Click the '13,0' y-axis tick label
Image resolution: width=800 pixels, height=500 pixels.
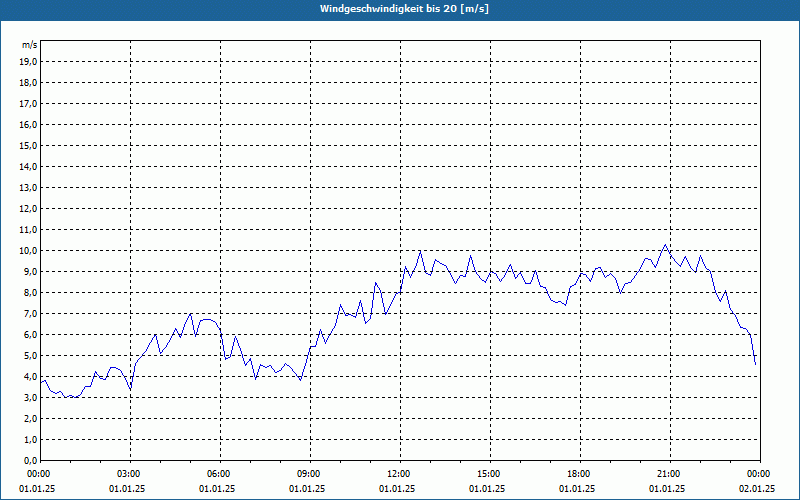(28, 188)
